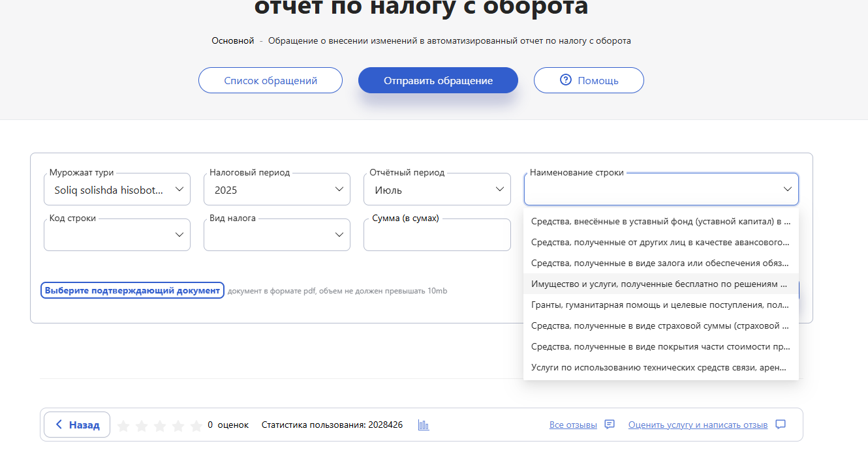Open the Список обращений list
The image size is (868, 450).
click(270, 81)
